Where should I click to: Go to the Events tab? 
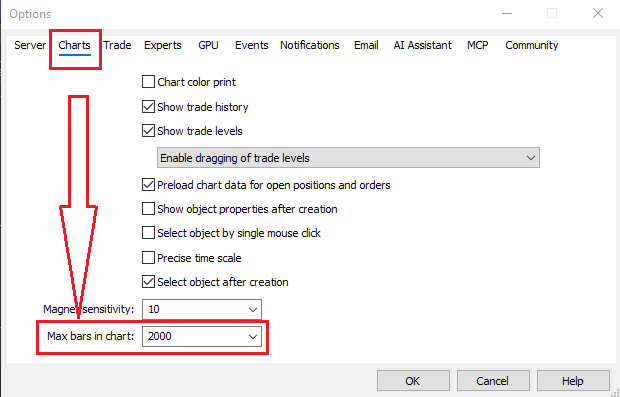[251, 45]
